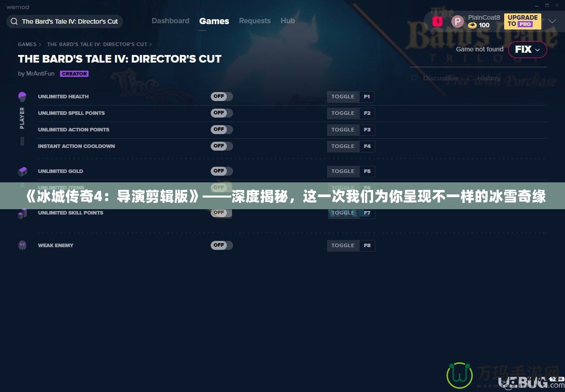
Task: Click the 'INSTANT ACTION COOLDOWN' label
Action: click(76, 146)
